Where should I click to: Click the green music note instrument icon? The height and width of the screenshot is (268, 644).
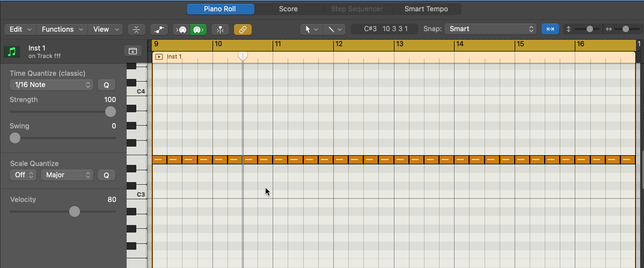click(12, 52)
